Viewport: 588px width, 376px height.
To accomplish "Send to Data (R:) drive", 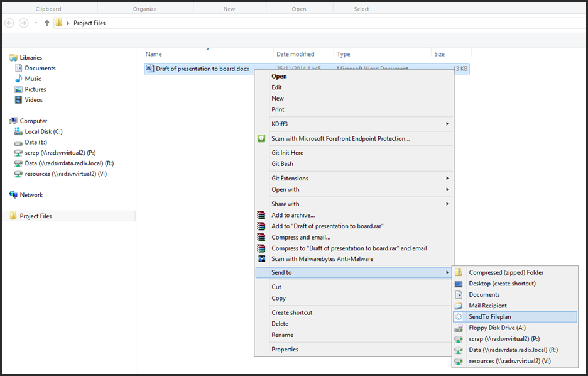I will click(515, 350).
